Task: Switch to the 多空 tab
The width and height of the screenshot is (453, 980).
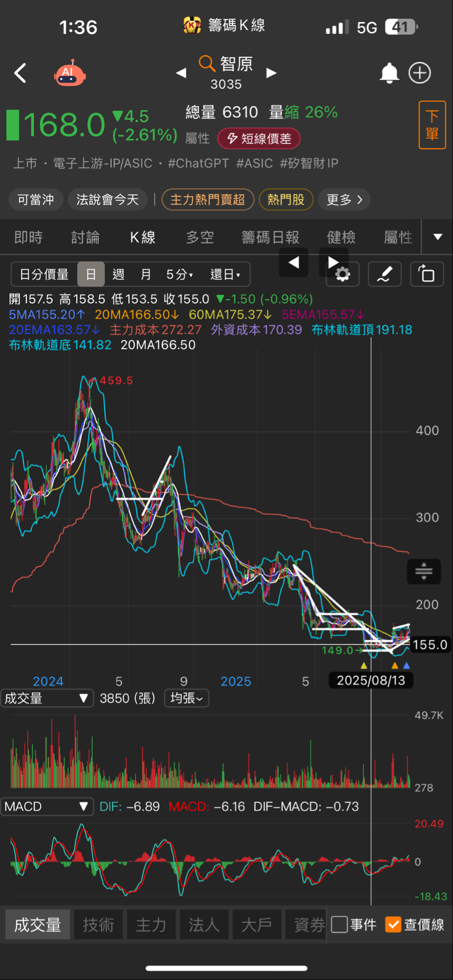Action: (x=200, y=237)
